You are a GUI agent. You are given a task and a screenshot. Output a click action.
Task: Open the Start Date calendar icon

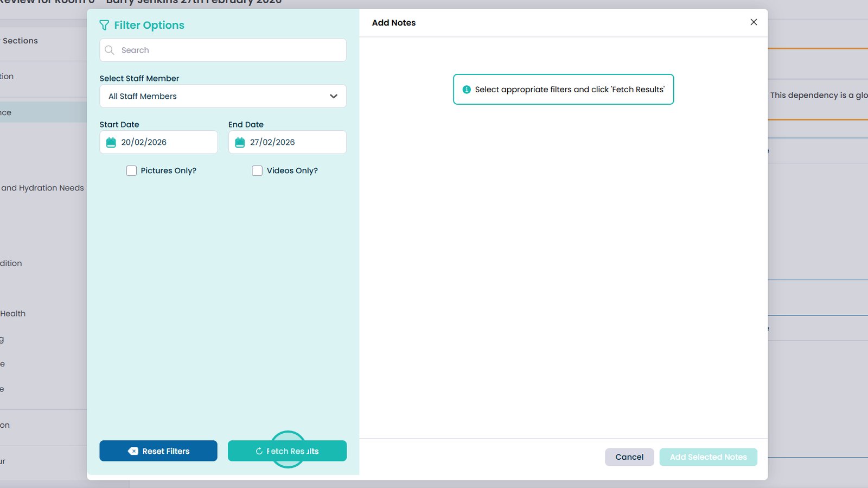point(111,142)
